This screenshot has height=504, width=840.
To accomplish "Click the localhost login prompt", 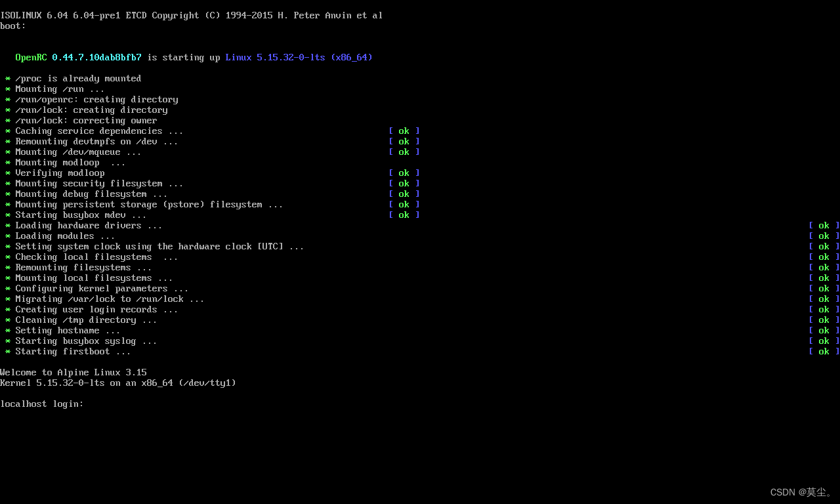I will tap(42, 404).
